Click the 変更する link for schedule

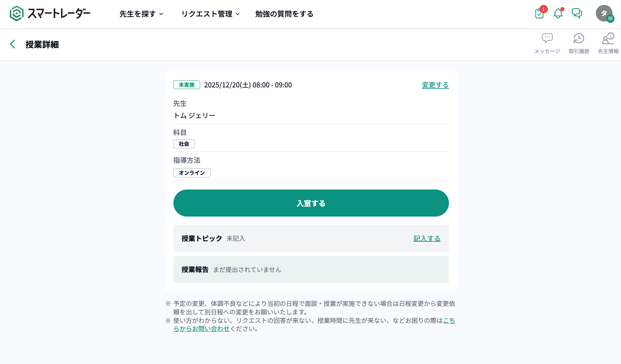point(435,85)
